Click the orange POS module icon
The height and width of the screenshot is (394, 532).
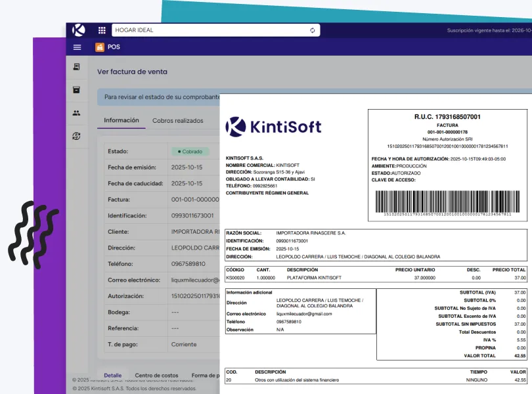click(100, 47)
